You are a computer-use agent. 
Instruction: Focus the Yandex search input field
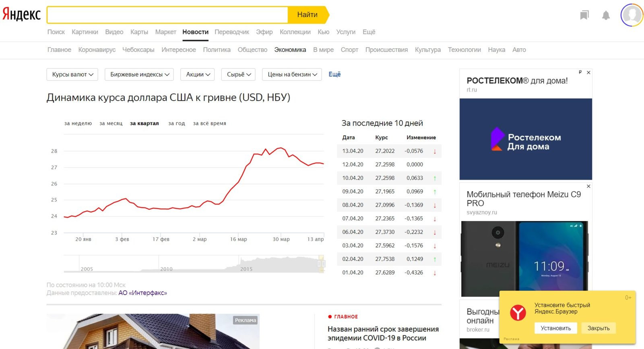tap(167, 15)
